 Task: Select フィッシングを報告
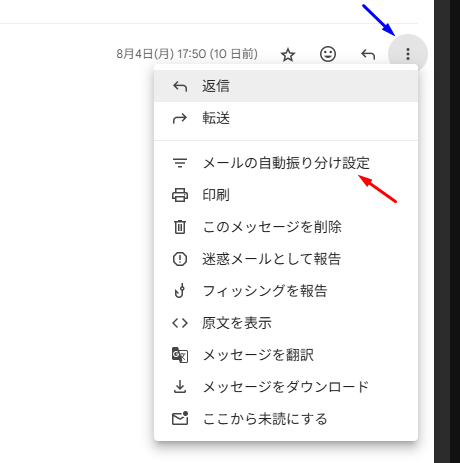tap(286, 291)
